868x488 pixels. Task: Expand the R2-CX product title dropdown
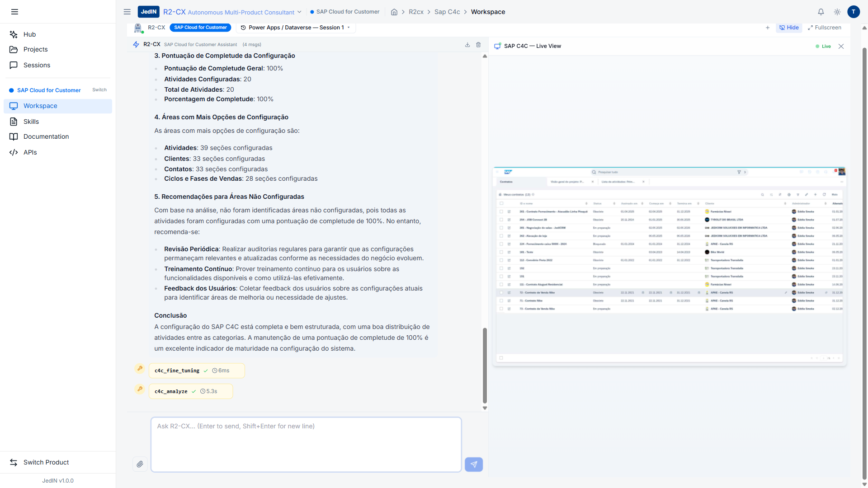click(x=299, y=12)
